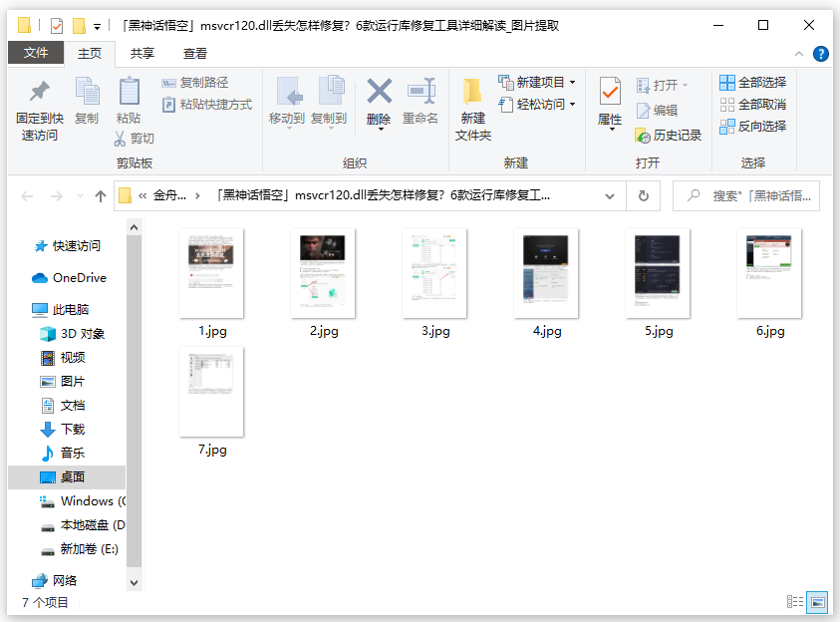Viewport: 840px width, 622px height.
Task: Open Local Disk (本地磁盘 D:)
Action: tap(83, 525)
